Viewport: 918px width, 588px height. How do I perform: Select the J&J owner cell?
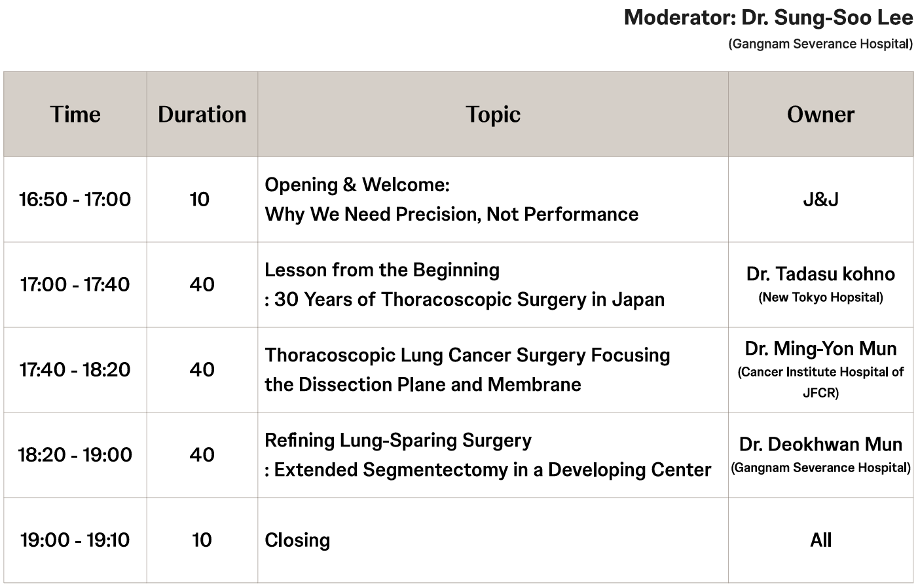[820, 199]
